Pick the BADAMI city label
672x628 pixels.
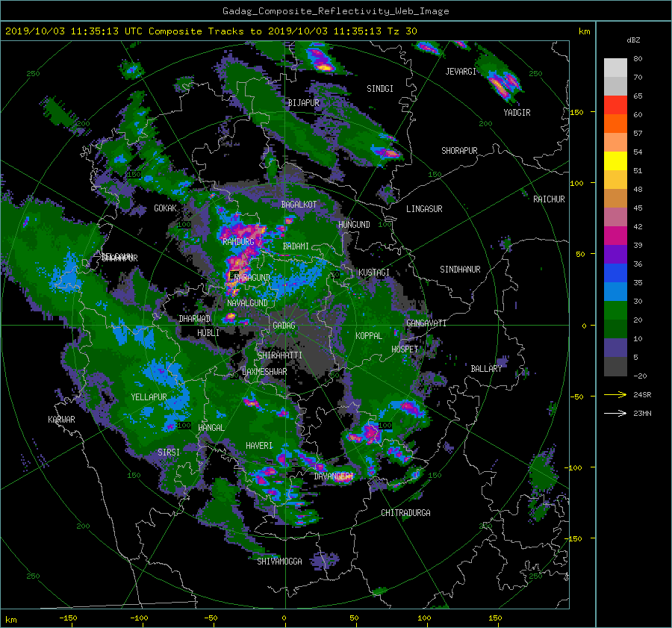296,246
